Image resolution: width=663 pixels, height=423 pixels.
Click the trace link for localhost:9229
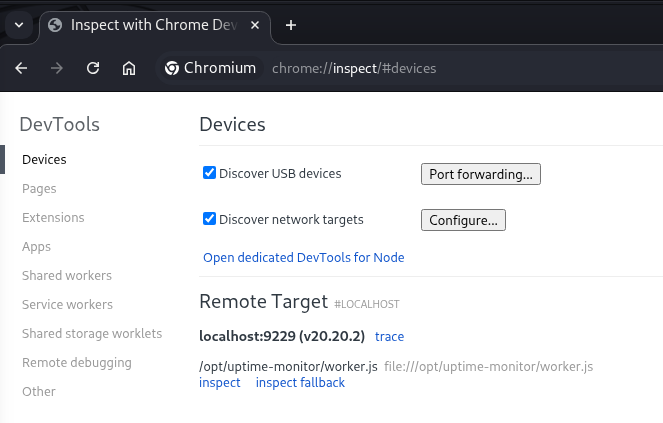click(x=389, y=337)
